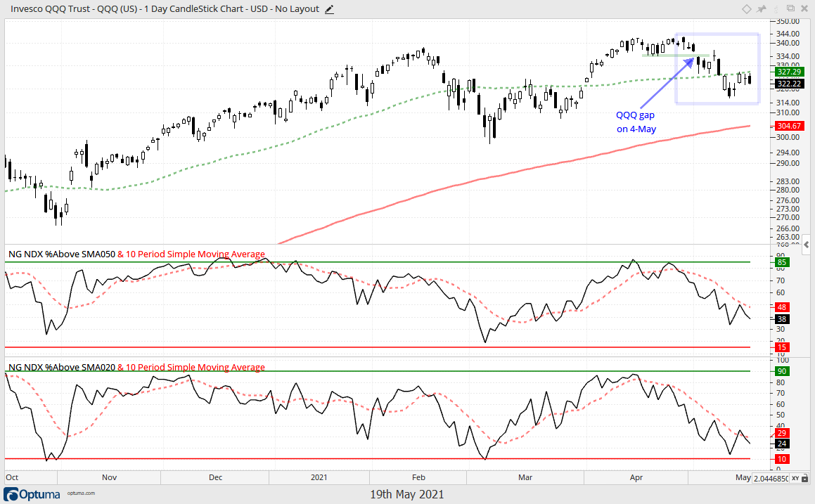Click the green 90 level tag
Image resolution: width=815 pixels, height=504 pixels.
point(782,371)
